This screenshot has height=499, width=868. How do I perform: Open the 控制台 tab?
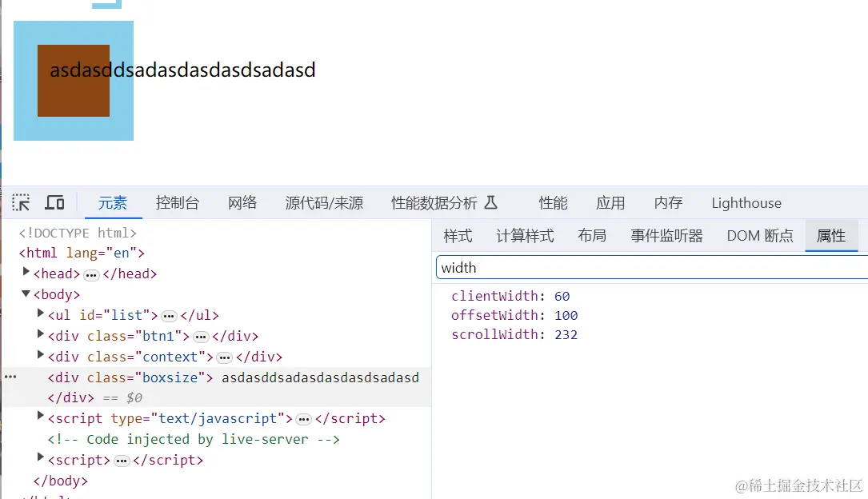[177, 203]
